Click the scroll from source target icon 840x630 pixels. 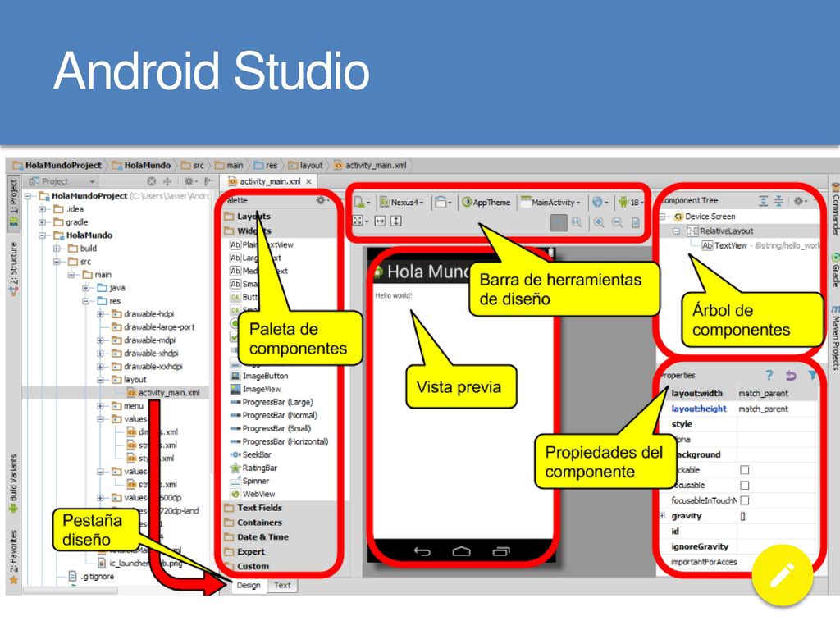[x=152, y=181]
